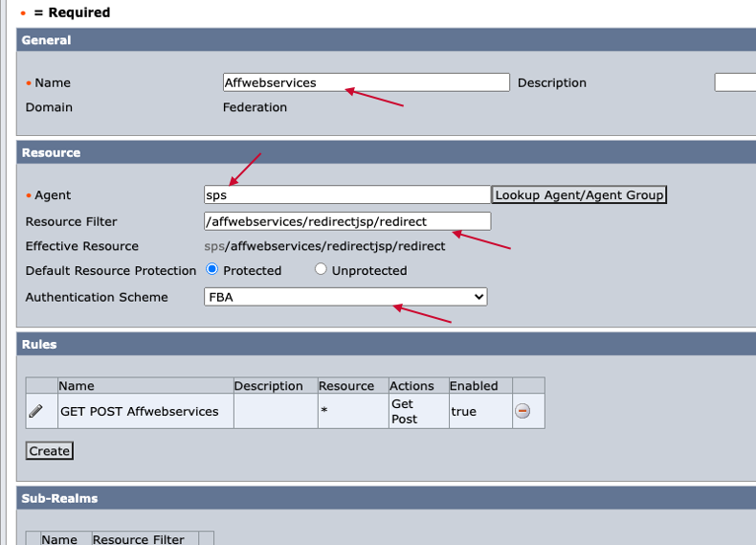Click the Rules section header bar
Image resolution: width=756 pixels, height=545 pixels.
pyautogui.click(x=387, y=344)
